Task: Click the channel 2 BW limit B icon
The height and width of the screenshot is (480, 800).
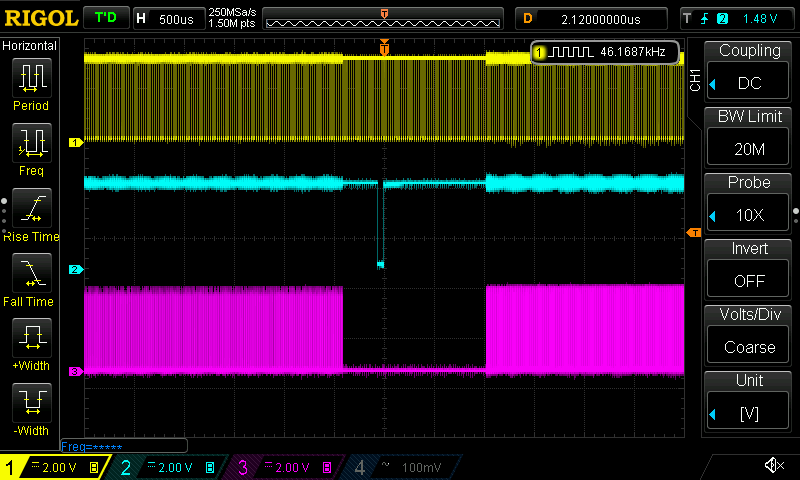Action: (210, 467)
